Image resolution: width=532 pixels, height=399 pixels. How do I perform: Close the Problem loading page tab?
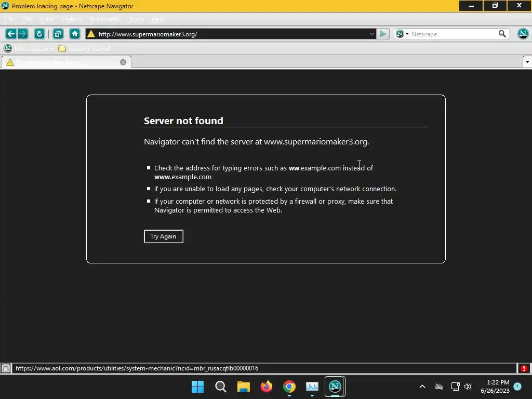(x=123, y=62)
